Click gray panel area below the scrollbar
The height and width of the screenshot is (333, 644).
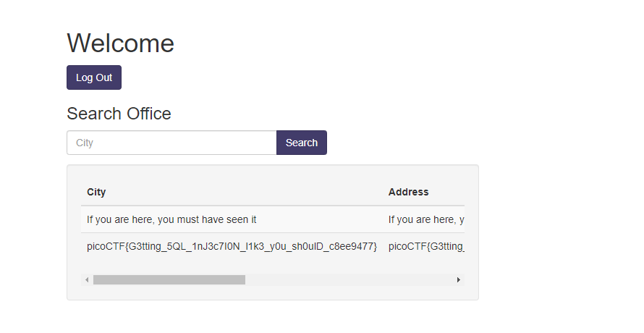[x=272, y=292]
